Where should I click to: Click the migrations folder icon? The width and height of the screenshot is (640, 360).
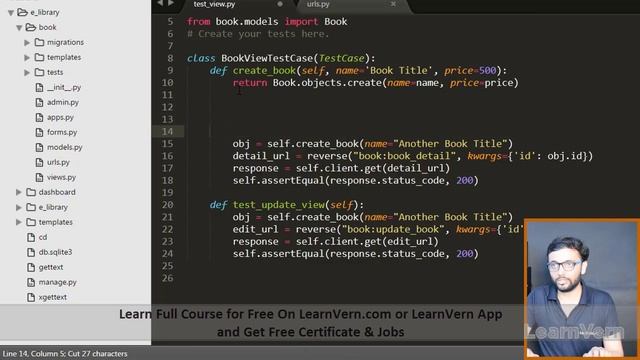coord(39,42)
